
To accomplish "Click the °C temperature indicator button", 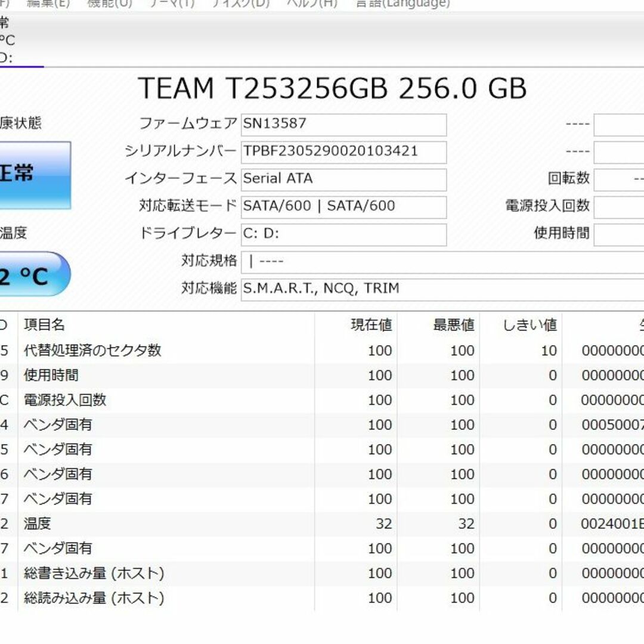I will tap(35, 274).
